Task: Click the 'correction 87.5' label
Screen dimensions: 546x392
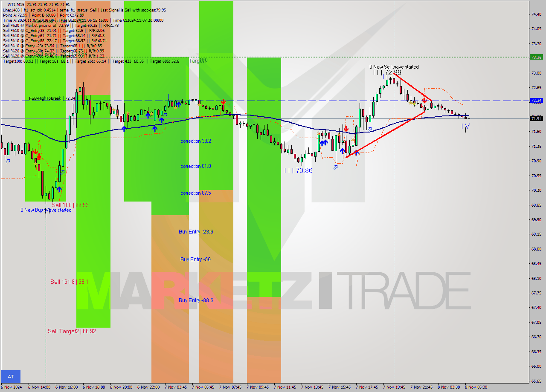Action: point(195,193)
